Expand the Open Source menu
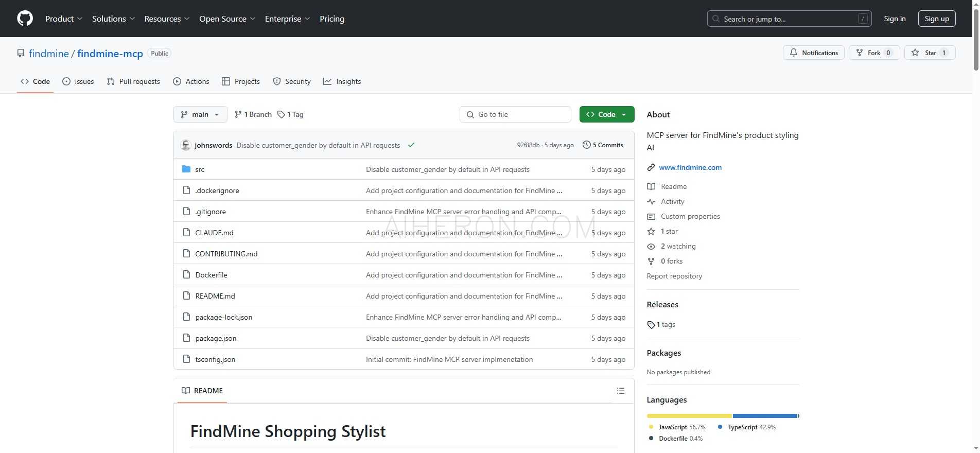The height and width of the screenshot is (453, 980). [x=227, y=19]
